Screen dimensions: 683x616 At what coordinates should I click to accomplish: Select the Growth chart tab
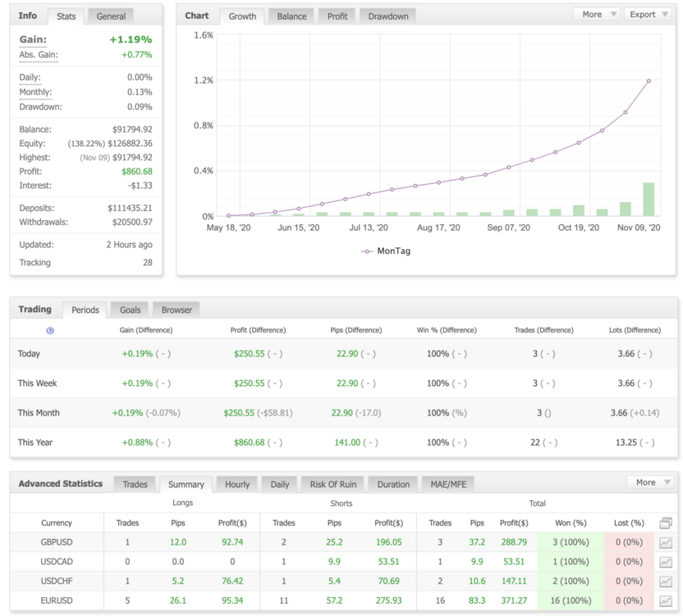242,16
